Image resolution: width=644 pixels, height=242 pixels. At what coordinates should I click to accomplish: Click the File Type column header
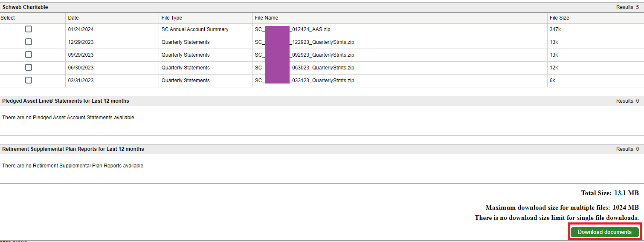(x=171, y=18)
